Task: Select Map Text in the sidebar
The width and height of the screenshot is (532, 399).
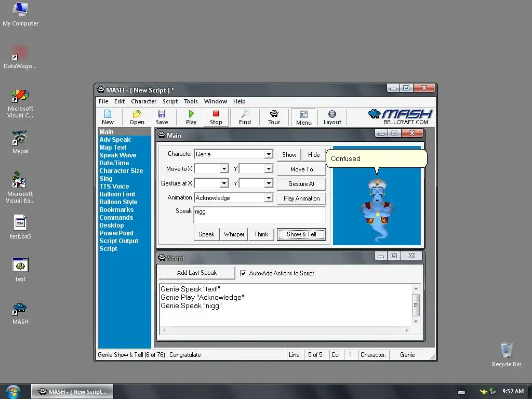Action: coord(113,147)
